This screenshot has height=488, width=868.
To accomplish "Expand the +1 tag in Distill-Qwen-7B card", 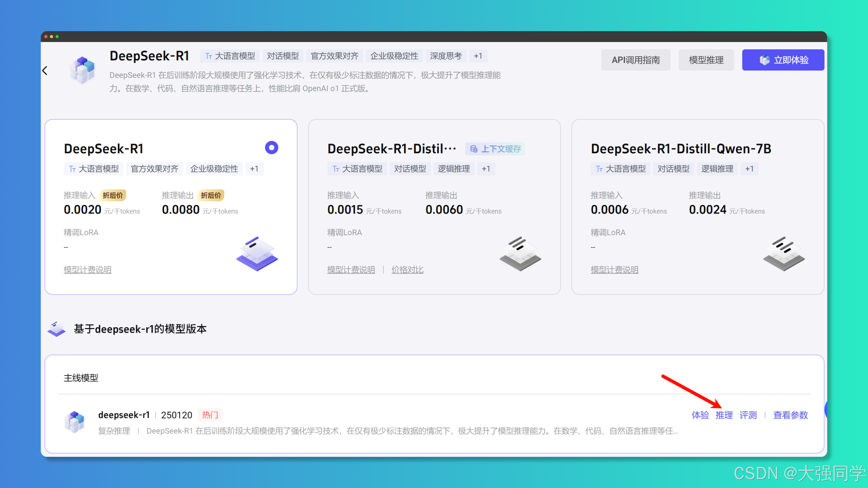I will pyautogui.click(x=749, y=169).
